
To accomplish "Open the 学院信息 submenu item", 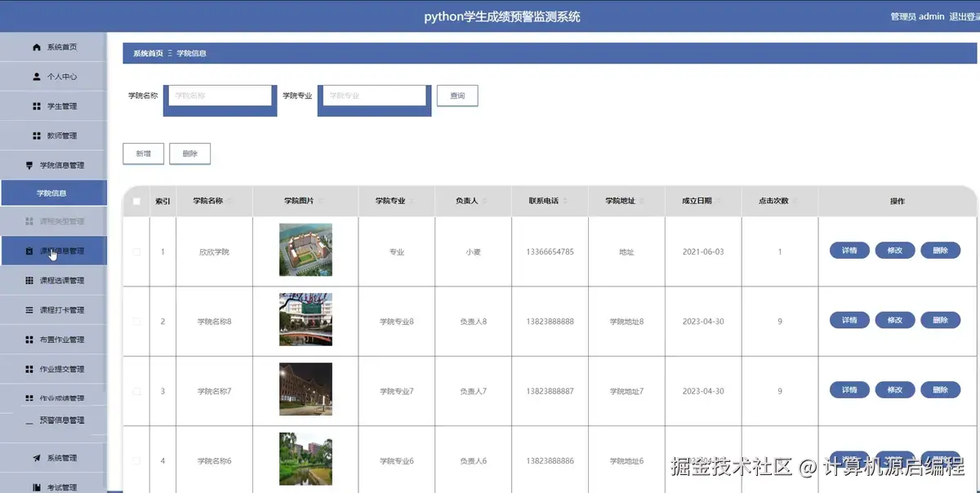I will click(x=53, y=193).
